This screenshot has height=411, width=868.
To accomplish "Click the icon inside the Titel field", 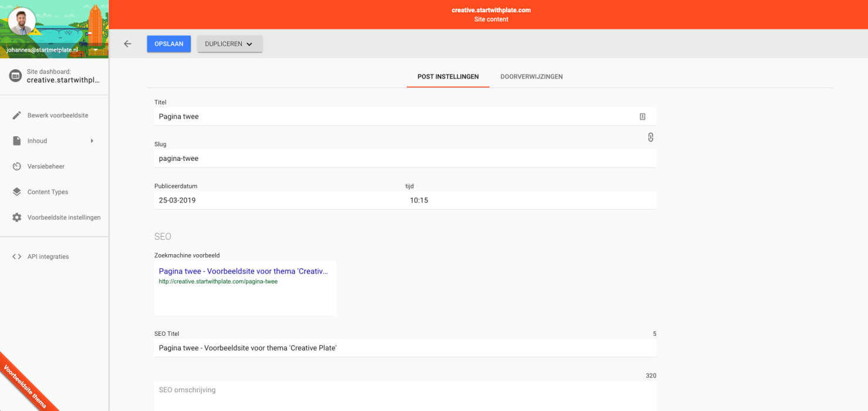I will [643, 117].
